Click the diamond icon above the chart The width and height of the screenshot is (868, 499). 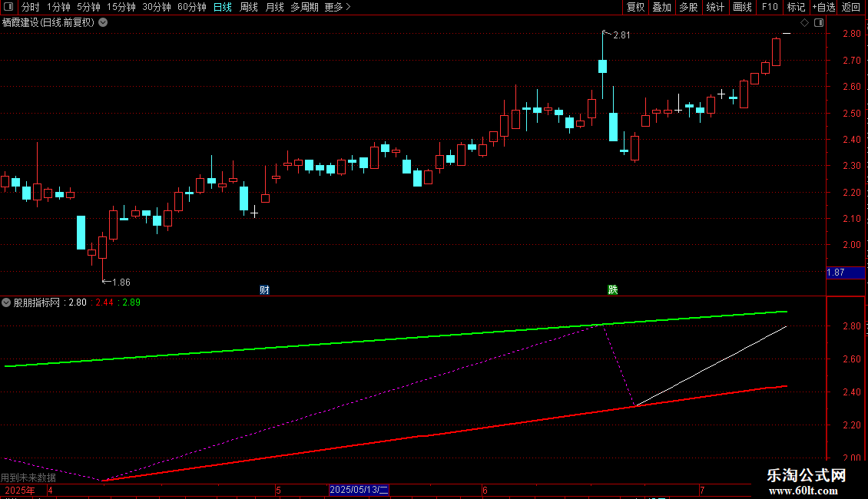(805, 23)
